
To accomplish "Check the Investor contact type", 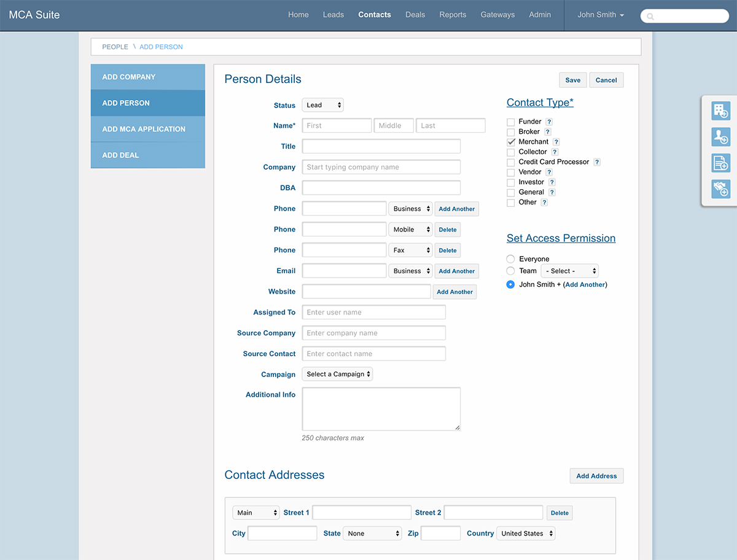I will pos(511,182).
